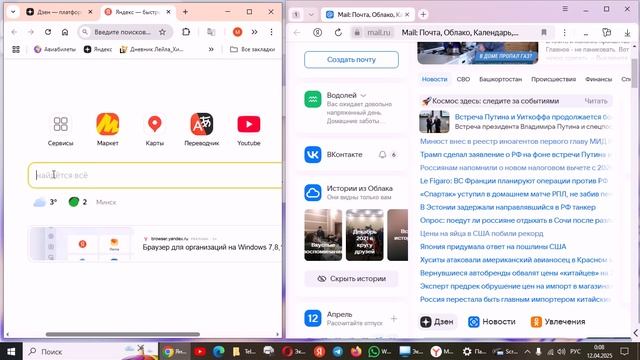Open Chrome profile avatar M
This screenshot has width=640, height=360.
(237, 32)
